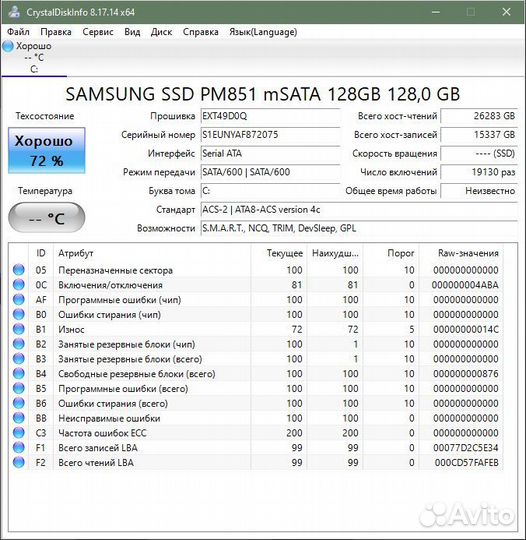Open the Вид menu
The width and height of the screenshot is (526, 540).
132,32
